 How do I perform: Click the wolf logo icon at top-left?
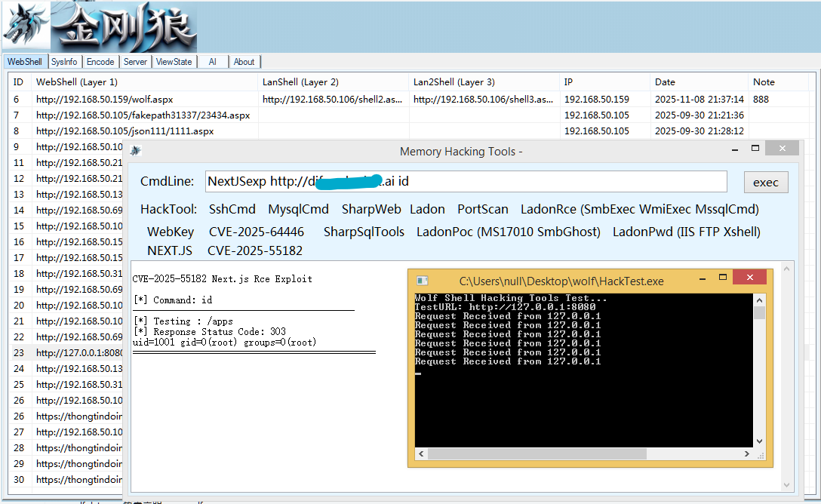coord(26,26)
